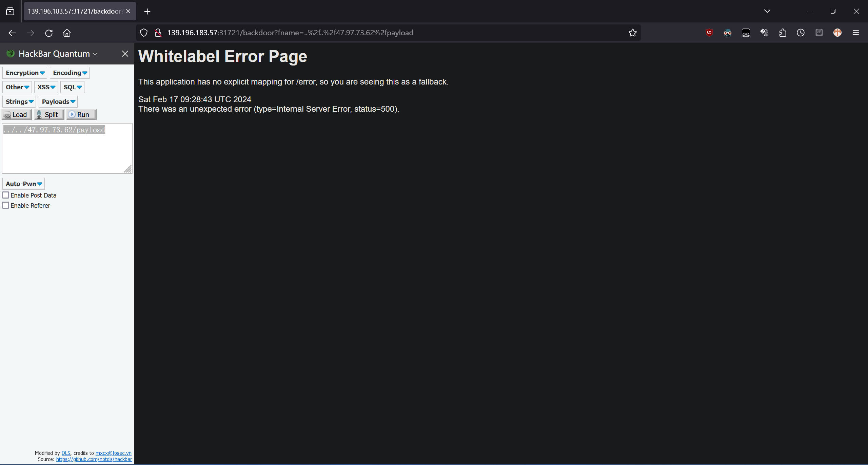
Task: Click the uBlock Origin extension icon
Action: point(709,33)
